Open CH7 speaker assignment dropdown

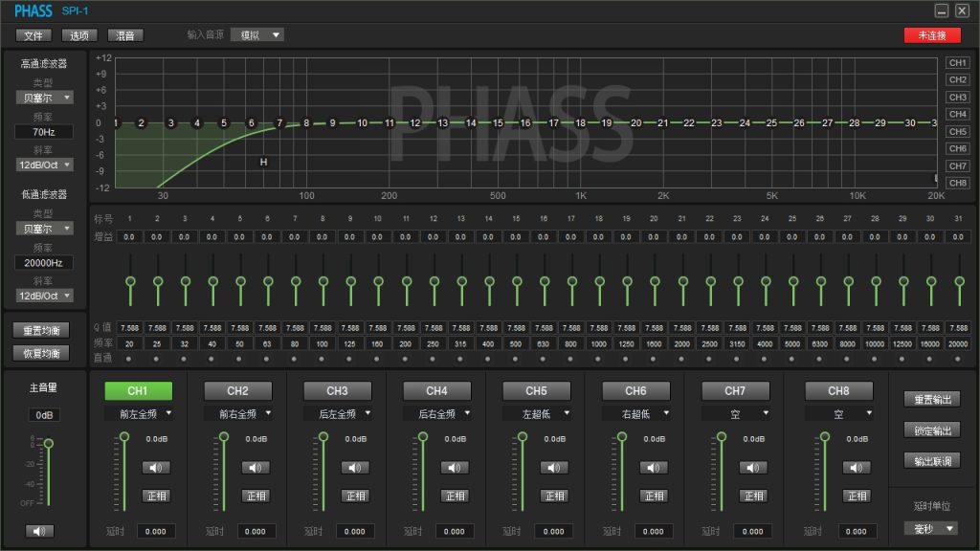[x=735, y=413]
